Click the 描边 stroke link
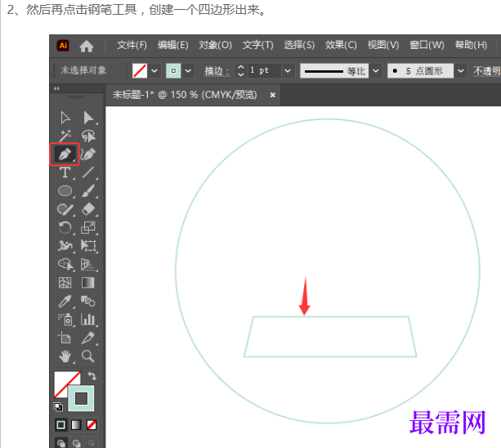 coord(217,71)
